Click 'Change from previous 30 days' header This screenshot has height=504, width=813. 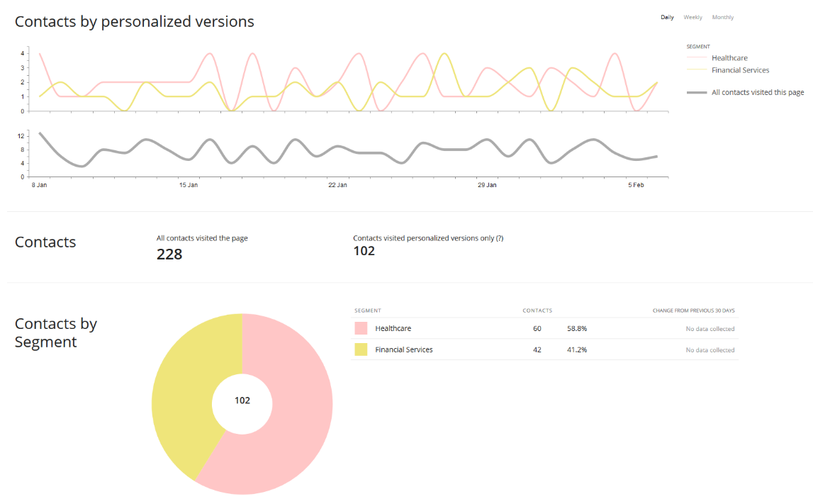pos(693,310)
